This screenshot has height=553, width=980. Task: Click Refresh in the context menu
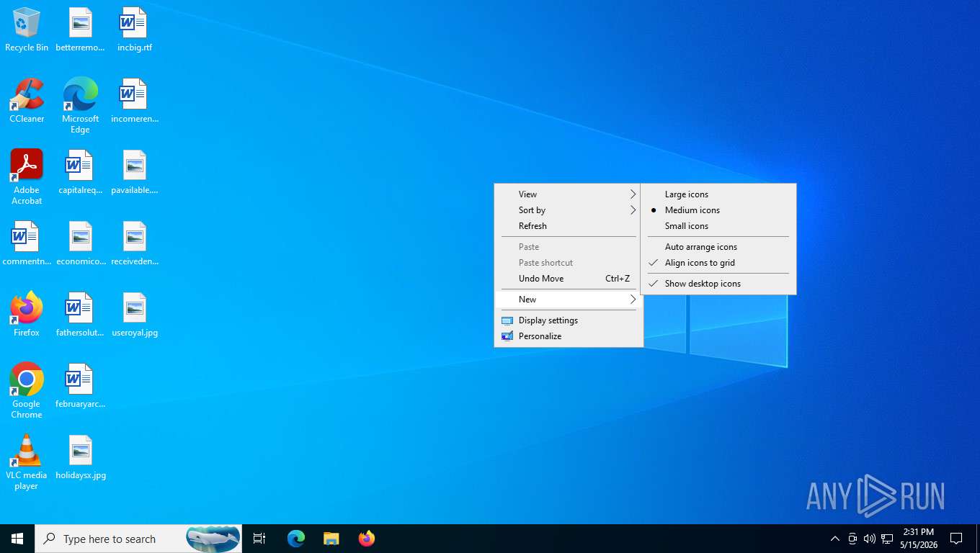click(569, 226)
